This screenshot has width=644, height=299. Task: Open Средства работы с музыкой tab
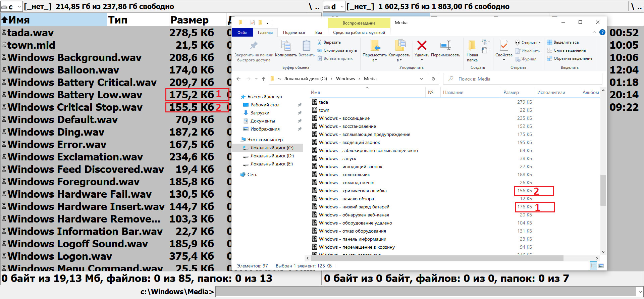click(x=359, y=33)
